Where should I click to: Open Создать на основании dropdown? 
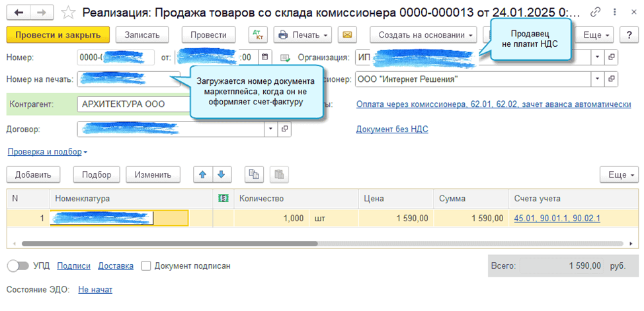pos(423,35)
